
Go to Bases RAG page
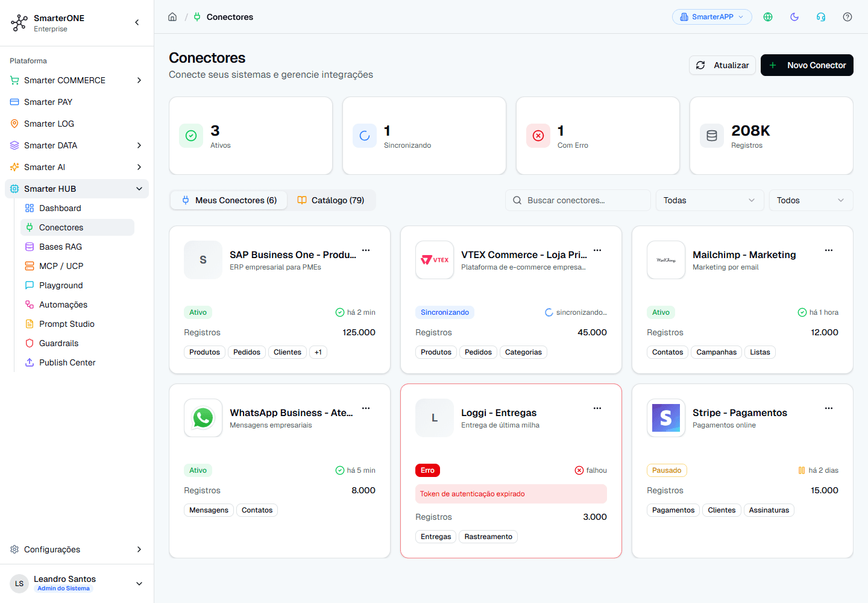click(x=77, y=247)
